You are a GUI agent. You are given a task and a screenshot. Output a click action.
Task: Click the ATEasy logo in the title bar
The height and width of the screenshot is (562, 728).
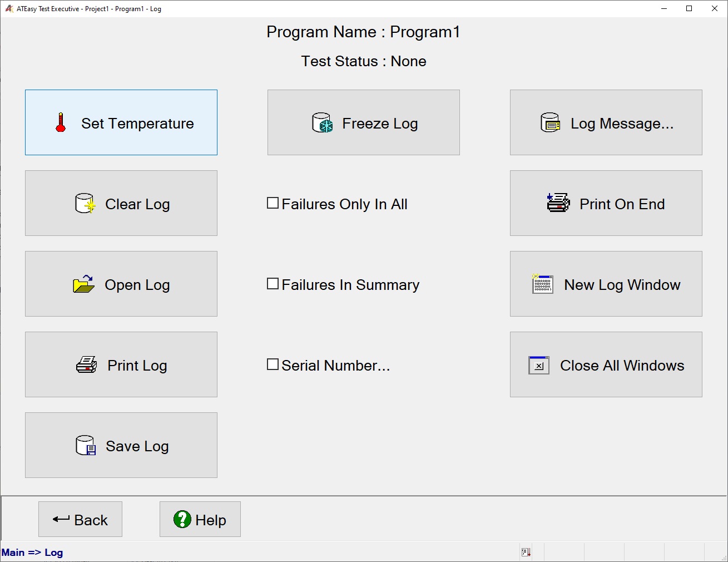8,8
